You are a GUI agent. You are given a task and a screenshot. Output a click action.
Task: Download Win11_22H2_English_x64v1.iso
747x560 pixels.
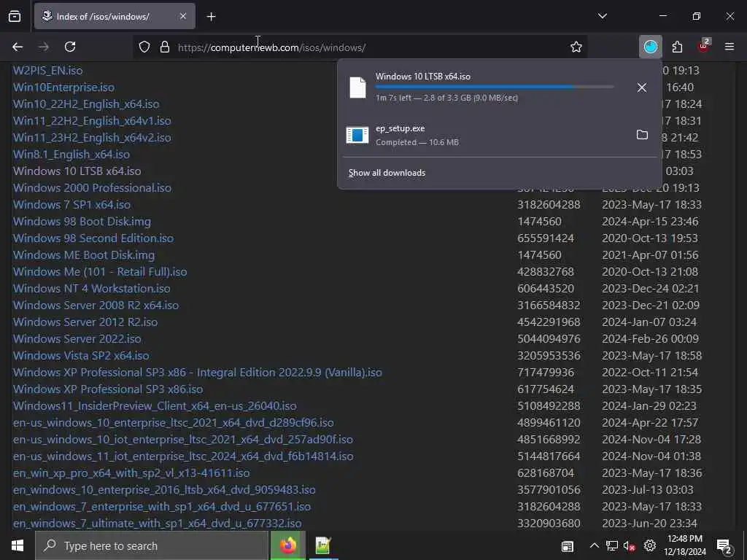point(92,120)
